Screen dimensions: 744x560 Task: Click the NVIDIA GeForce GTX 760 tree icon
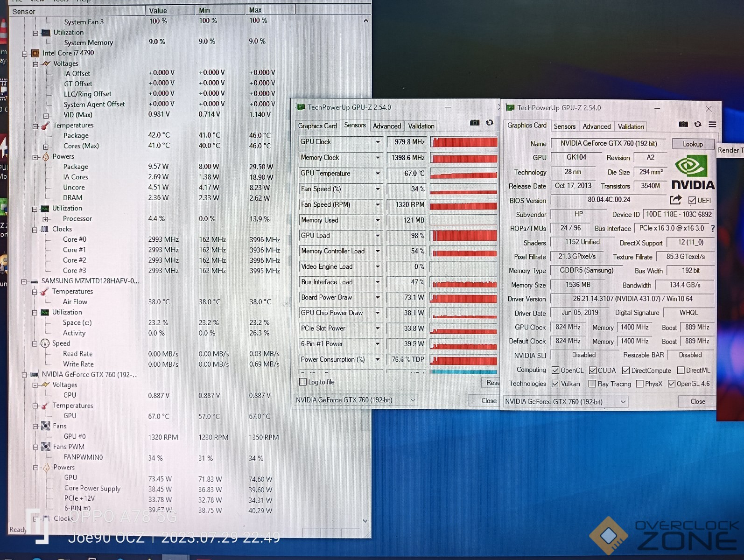click(35, 375)
